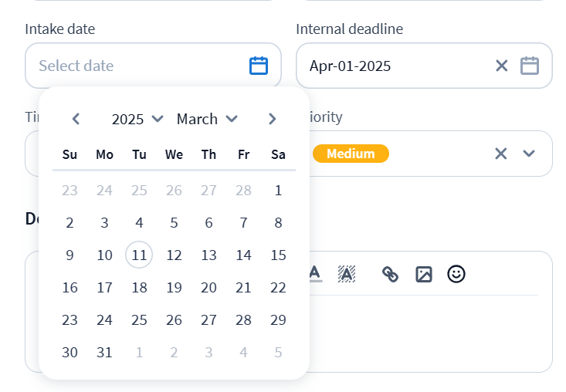
Task: Clear the Medium priority selection
Action: point(501,154)
